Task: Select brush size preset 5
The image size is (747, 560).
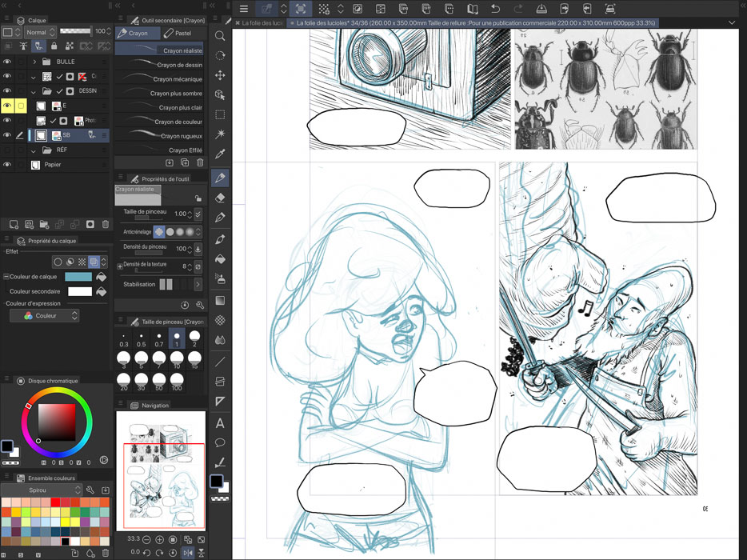Action: 142,360
